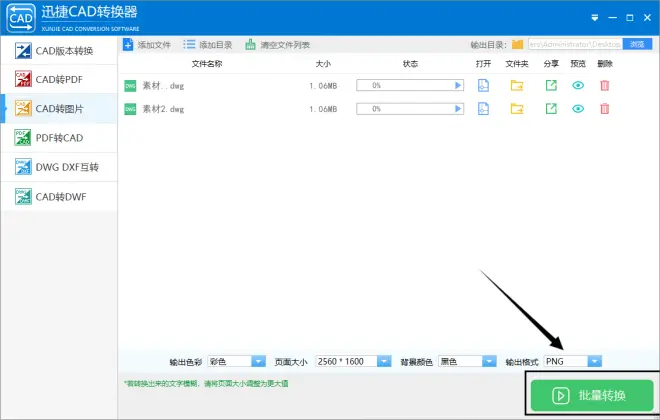Click the output directory path field
Viewport: 660px width, 420px height.
575,44
